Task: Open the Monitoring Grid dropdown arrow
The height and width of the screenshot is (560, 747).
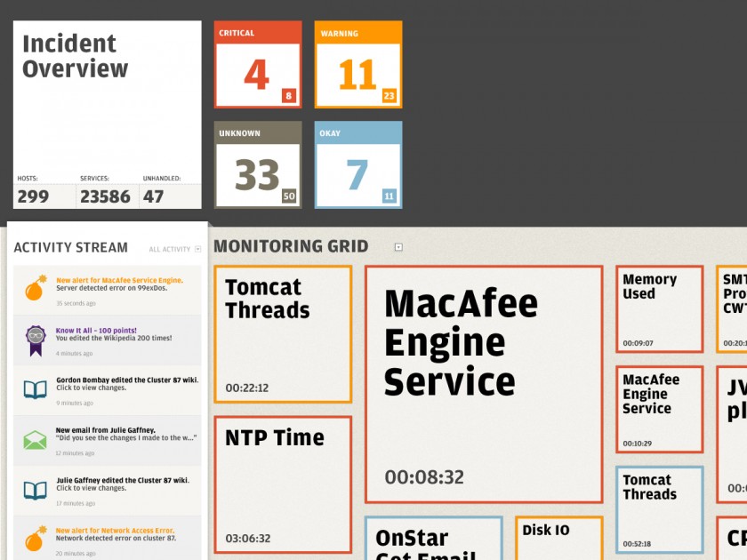Action: pos(398,247)
